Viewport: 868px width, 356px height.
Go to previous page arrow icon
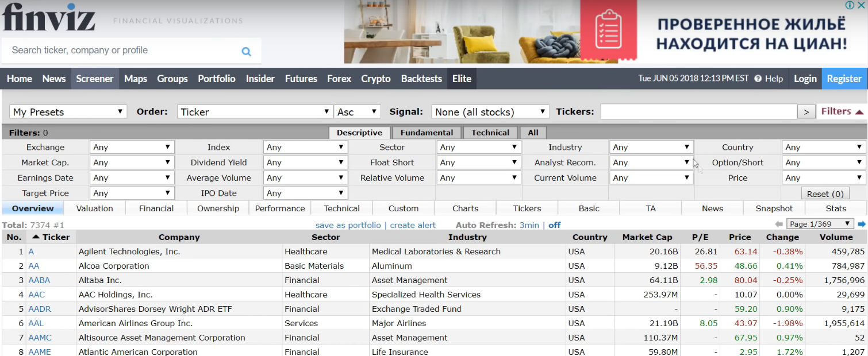point(779,225)
